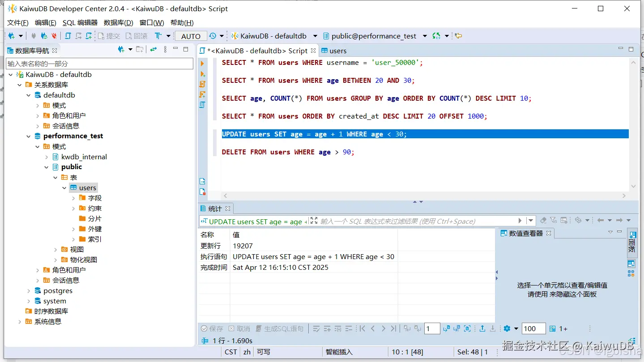Open the public@performance_test schema dropdown

point(425,36)
